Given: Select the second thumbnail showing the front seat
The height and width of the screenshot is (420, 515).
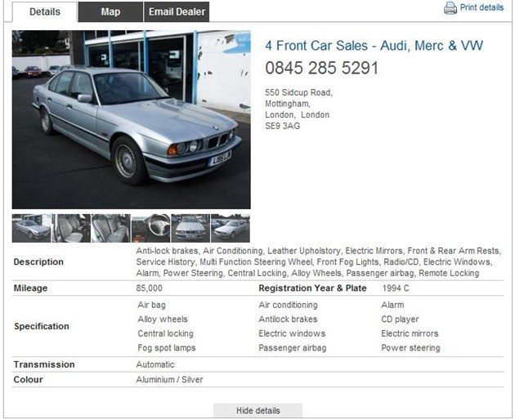Looking at the screenshot, I should [x=71, y=228].
